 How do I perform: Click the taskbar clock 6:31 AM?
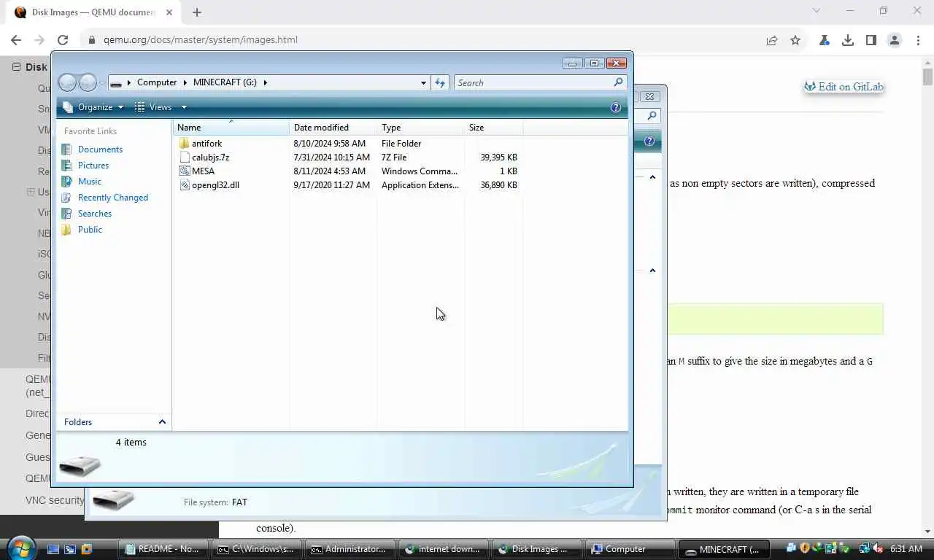coord(906,549)
